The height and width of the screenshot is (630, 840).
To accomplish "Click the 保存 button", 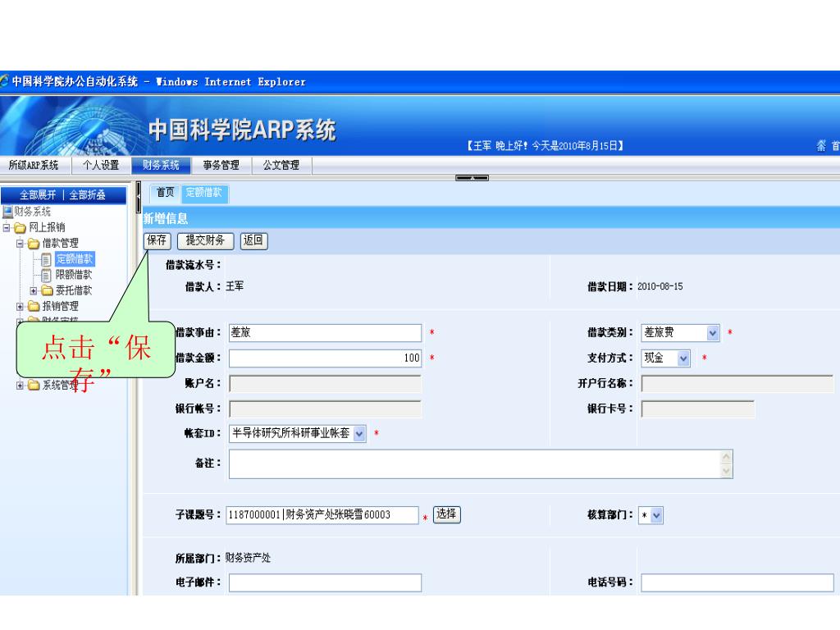I will click(157, 240).
